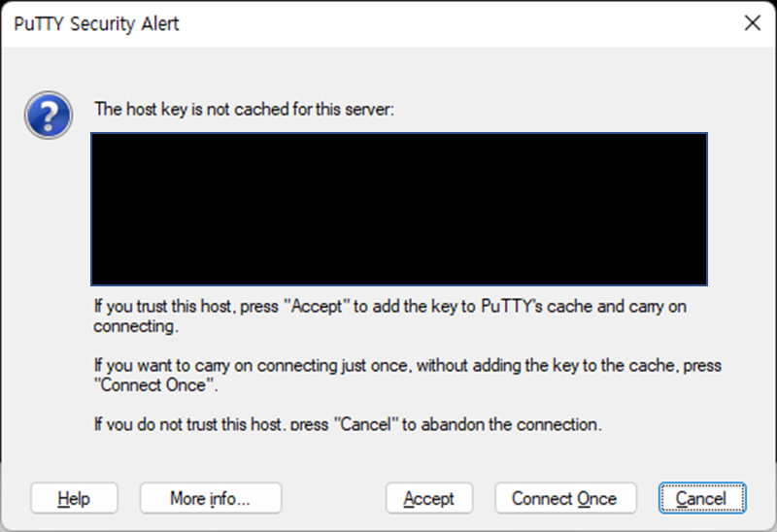Accept the host key into cache

coord(429,498)
